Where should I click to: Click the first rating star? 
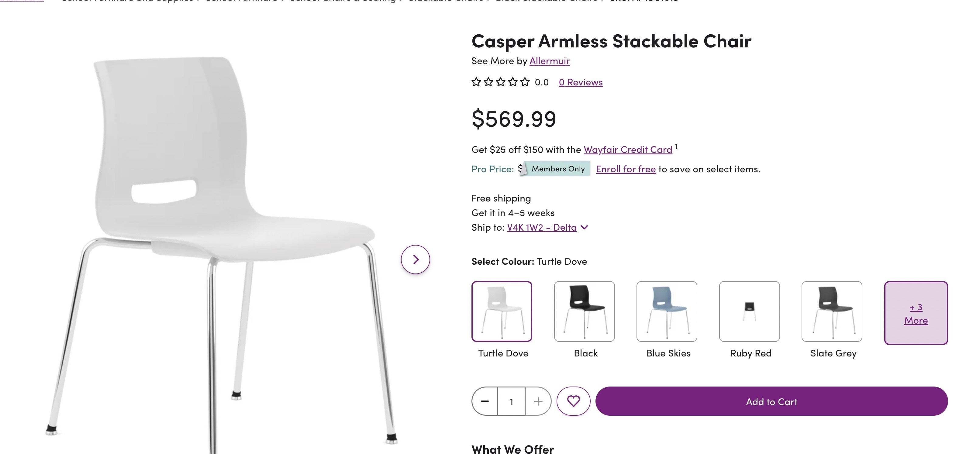pyautogui.click(x=476, y=82)
